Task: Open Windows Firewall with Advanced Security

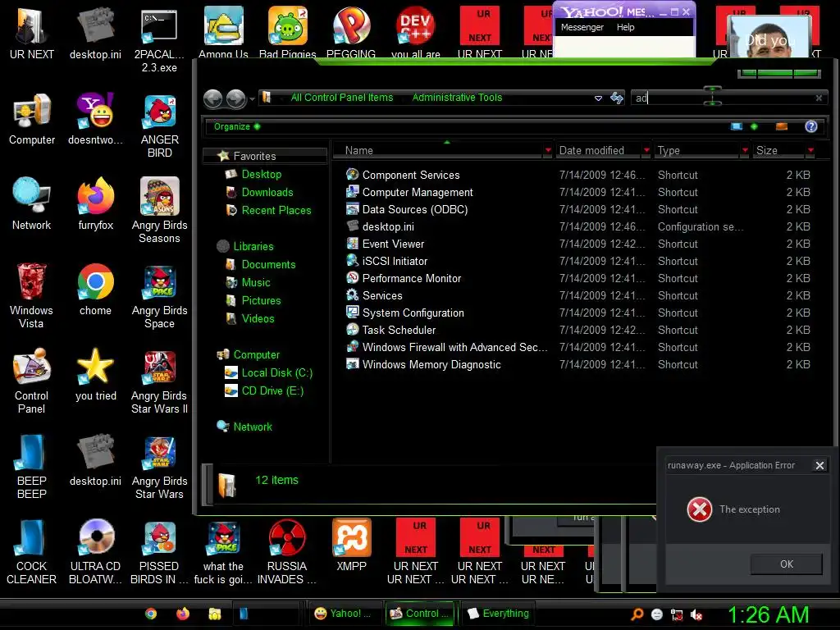Action: pyautogui.click(x=454, y=347)
